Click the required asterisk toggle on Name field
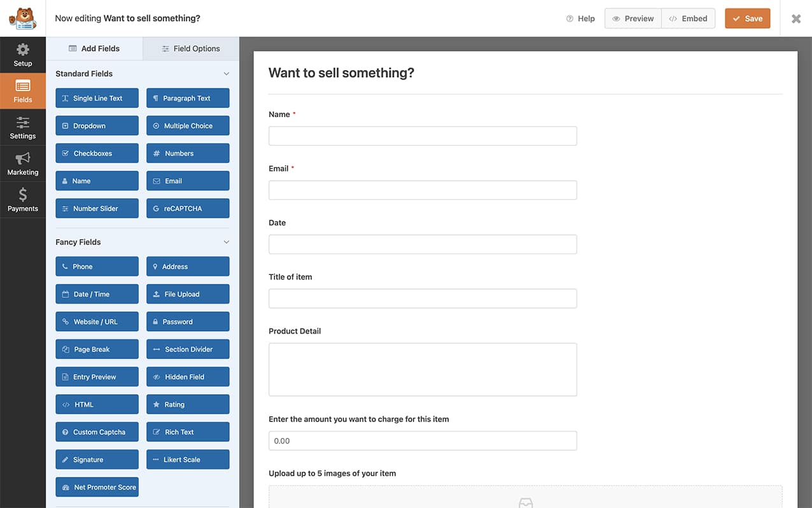Screen dimensions: 812x508 [295, 114]
